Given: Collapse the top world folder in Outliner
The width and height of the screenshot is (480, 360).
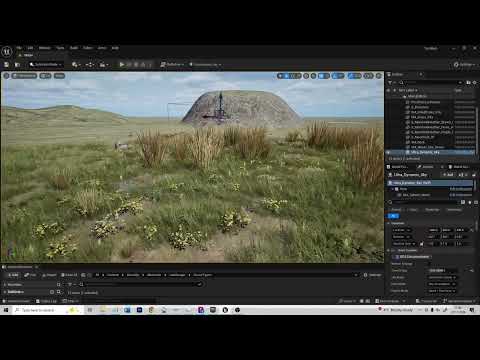Looking at the screenshot, I should click(404, 96).
